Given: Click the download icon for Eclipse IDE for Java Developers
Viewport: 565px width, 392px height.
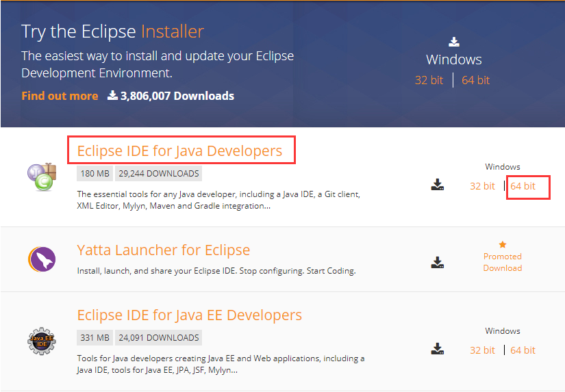Looking at the screenshot, I should [438, 185].
